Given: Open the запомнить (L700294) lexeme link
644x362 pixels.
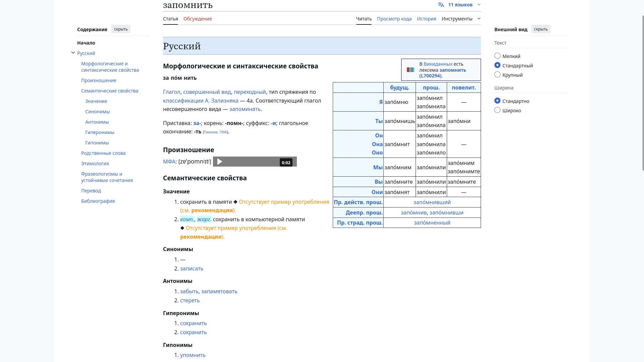Looking at the screenshot, I should pos(452,70).
